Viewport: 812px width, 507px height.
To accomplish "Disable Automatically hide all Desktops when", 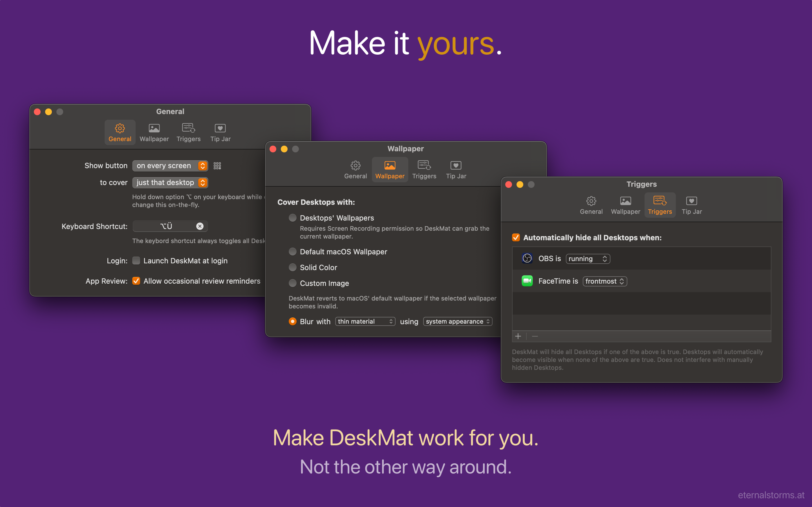I will point(516,237).
